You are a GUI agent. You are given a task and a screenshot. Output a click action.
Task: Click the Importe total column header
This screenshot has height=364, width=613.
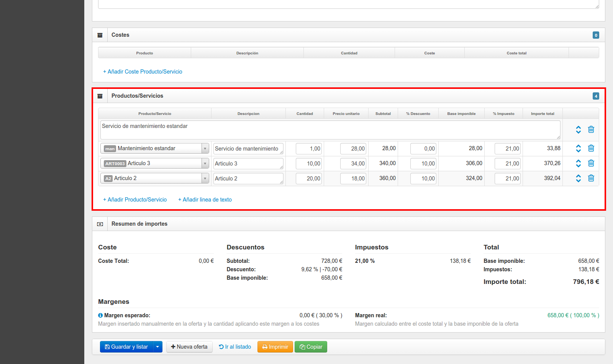tap(543, 114)
